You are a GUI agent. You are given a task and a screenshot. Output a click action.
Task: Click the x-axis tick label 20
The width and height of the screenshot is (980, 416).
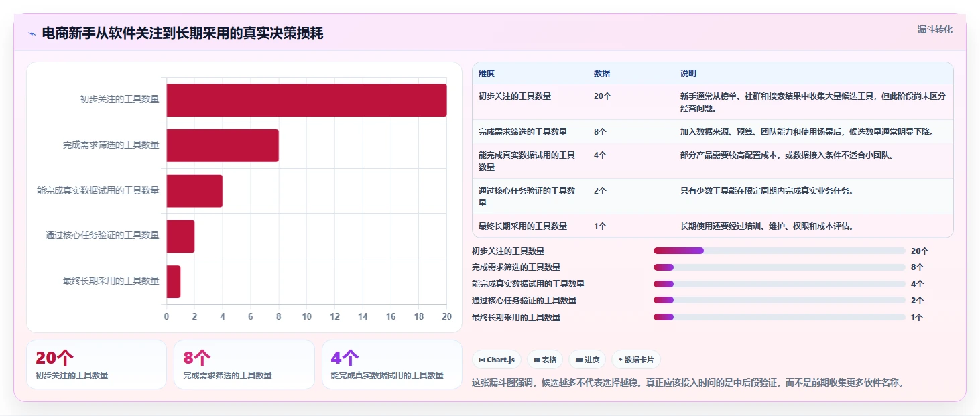pyautogui.click(x=446, y=316)
